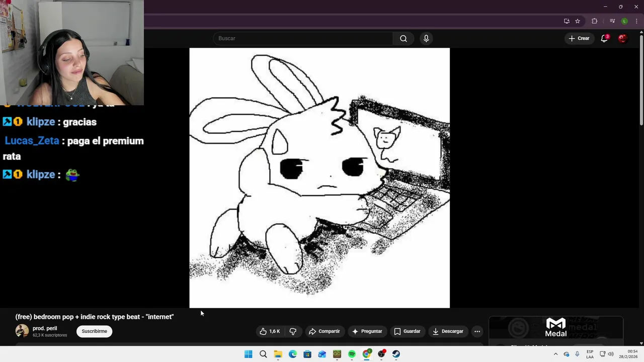Expand hidden system tray icons chevron

click(x=555, y=354)
